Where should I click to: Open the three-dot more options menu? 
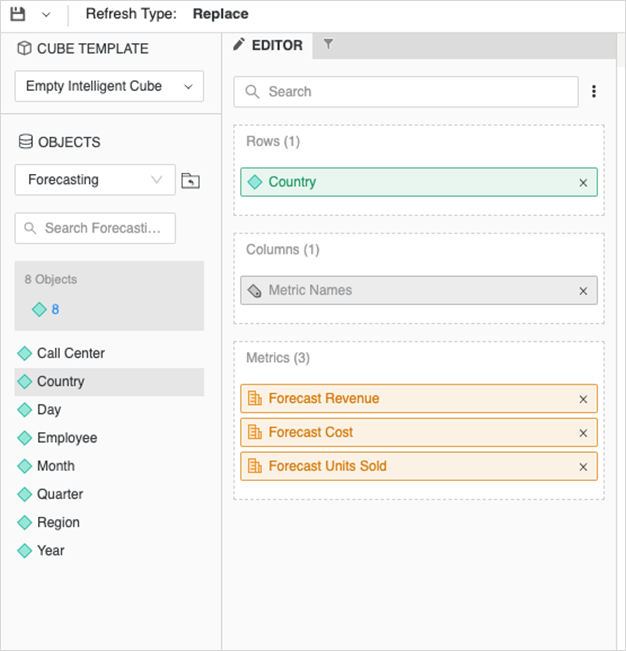[594, 92]
